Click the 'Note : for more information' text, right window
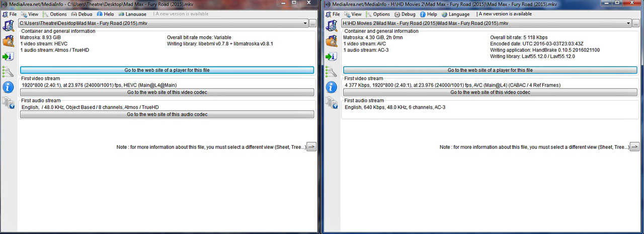This screenshot has height=234, width=644. [x=534, y=147]
